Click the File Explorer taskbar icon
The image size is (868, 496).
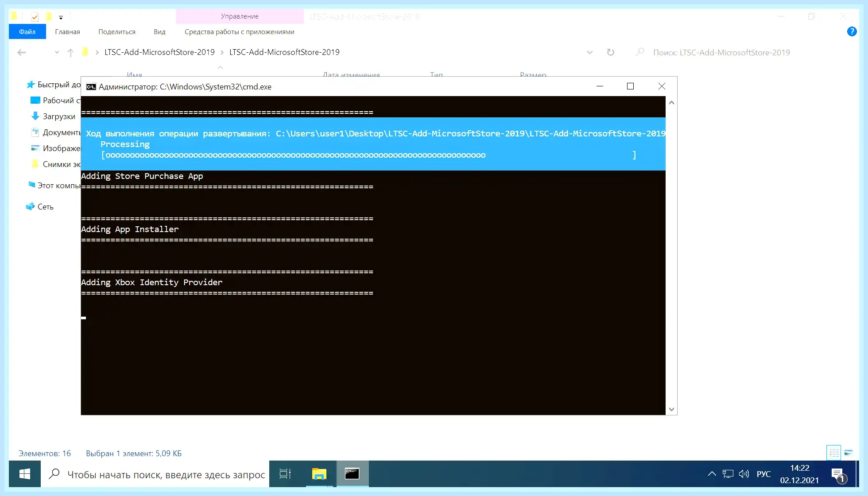319,474
